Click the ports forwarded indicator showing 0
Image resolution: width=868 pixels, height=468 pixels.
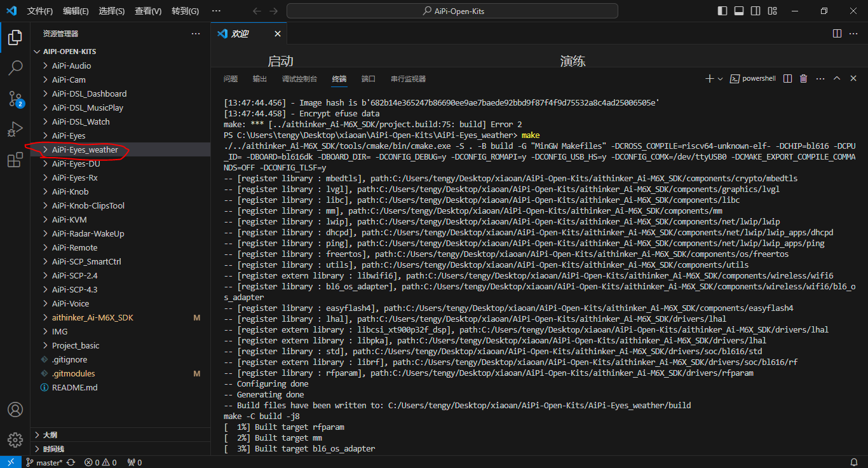click(x=135, y=462)
